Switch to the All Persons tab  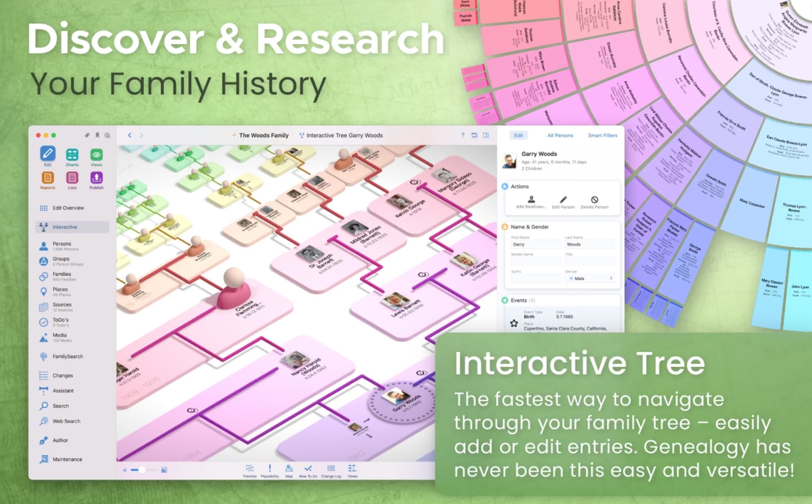click(x=560, y=135)
